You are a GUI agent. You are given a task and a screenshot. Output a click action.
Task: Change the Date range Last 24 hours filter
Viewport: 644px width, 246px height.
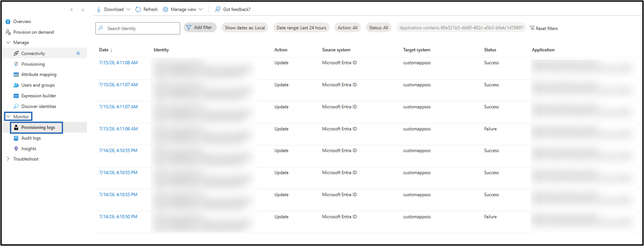[302, 28]
